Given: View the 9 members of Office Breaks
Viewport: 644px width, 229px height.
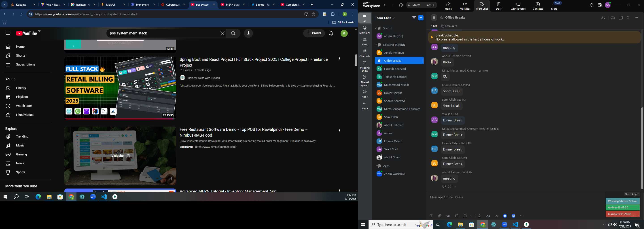Looking at the screenshot, I should (603, 18).
